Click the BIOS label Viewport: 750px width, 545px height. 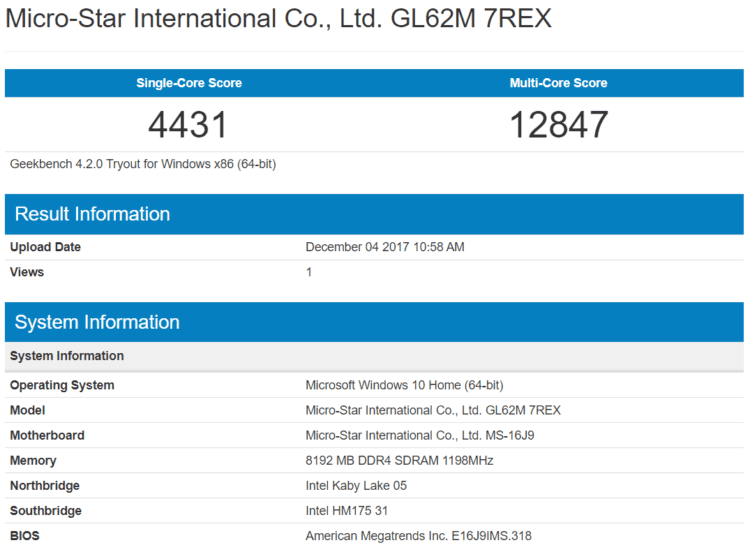click(24, 535)
